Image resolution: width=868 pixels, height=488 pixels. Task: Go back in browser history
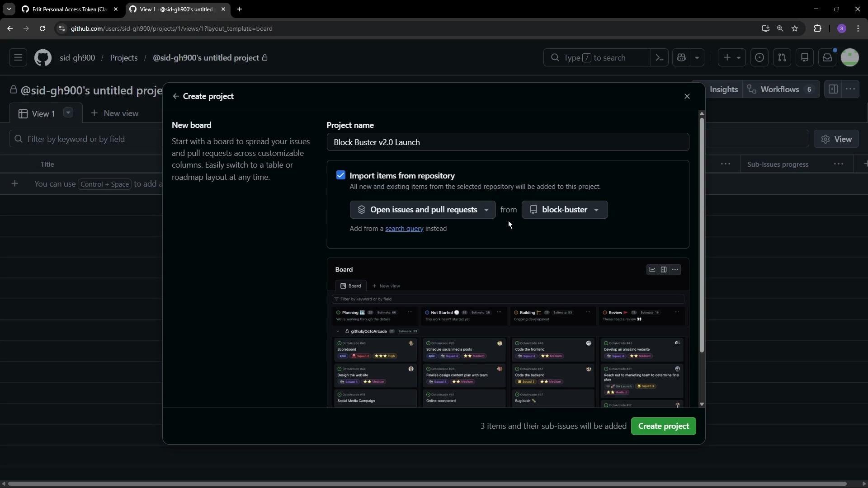[10, 28]
